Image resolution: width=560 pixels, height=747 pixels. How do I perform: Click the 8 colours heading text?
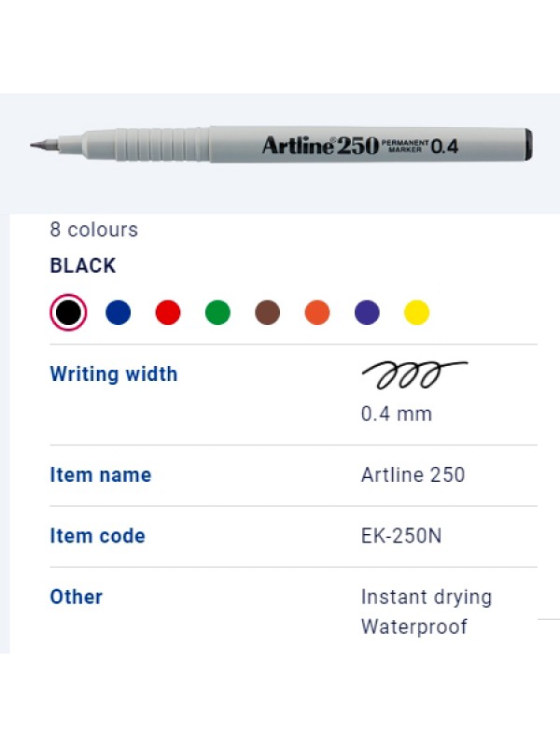[94, 230]
